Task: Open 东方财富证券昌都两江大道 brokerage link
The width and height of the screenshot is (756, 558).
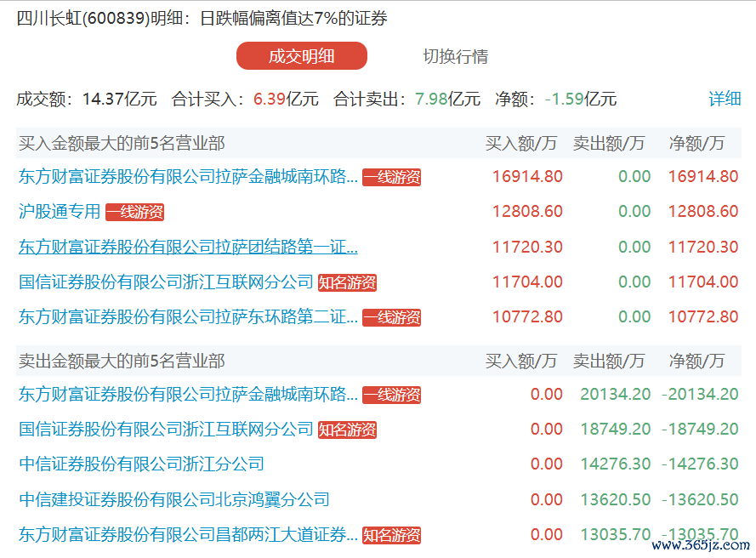Action: click(x=188, y=535)
